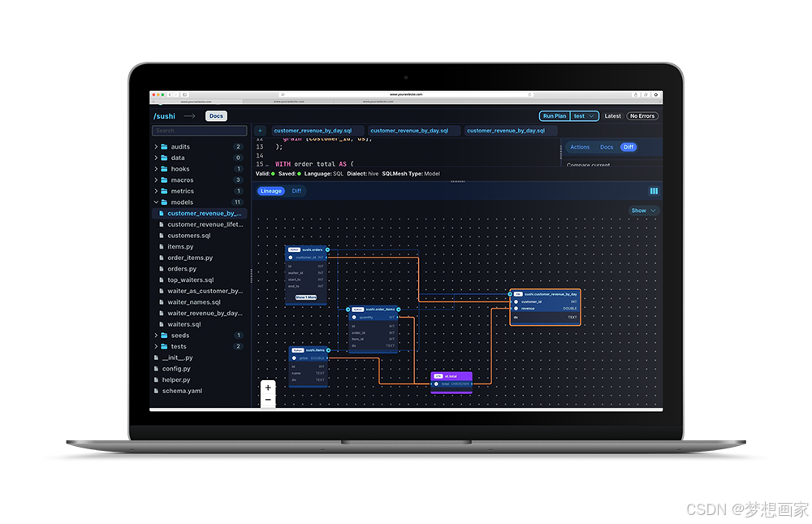Click the sushi.order_items node right handle
The height and width of the screenshot is (524, 812).
[x=398, y=310]
